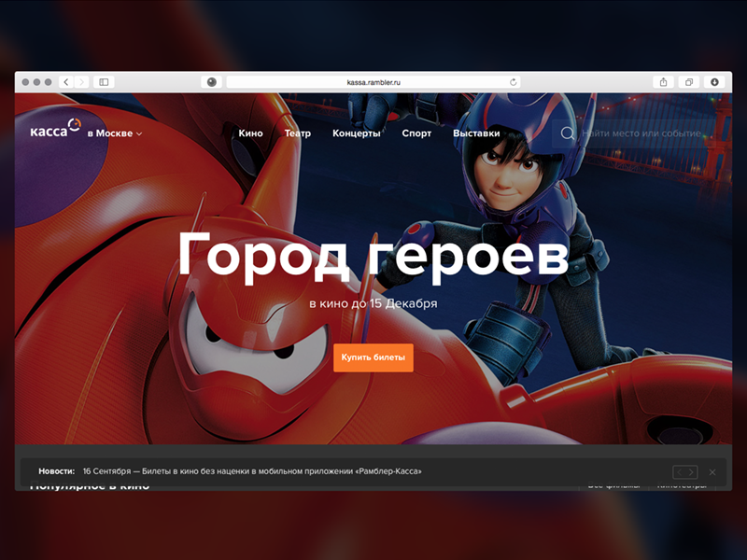Click the Касса logo
The height and width of the screenshot is (560, 747).
tap(55, 129)
